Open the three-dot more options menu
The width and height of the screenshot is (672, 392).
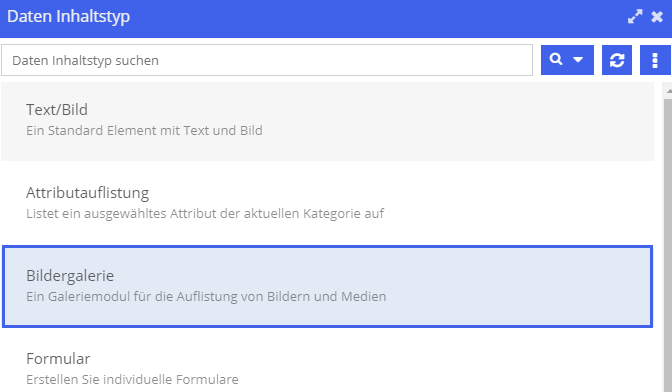tap(655, 60)
